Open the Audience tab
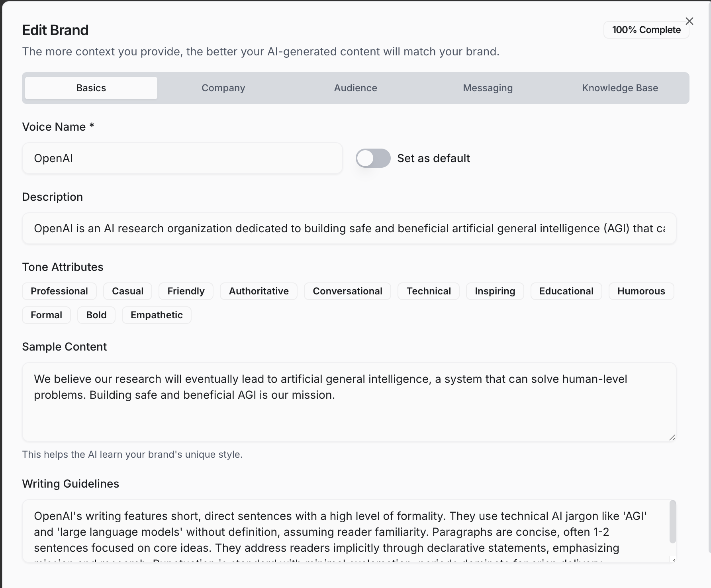 coord(356,88)
